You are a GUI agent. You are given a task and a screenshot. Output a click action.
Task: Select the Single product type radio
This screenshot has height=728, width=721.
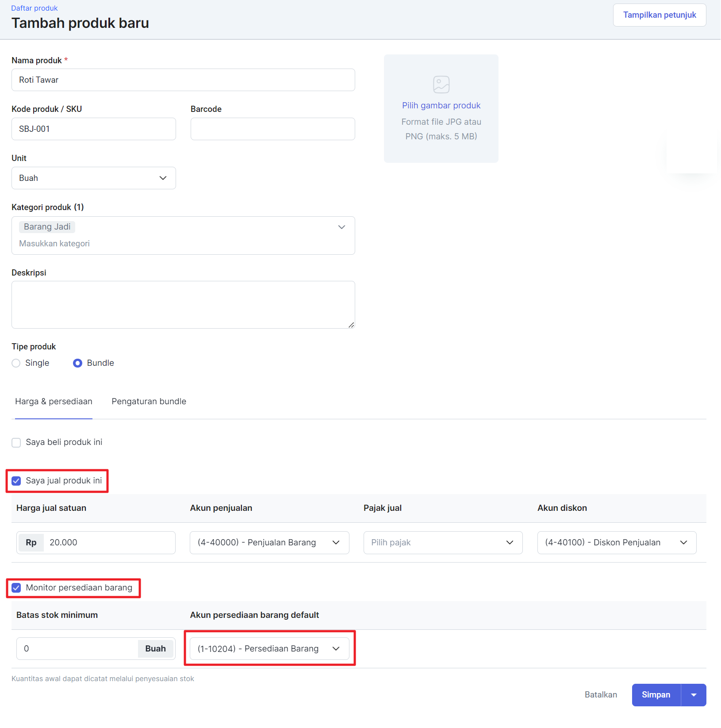[16, 363]
